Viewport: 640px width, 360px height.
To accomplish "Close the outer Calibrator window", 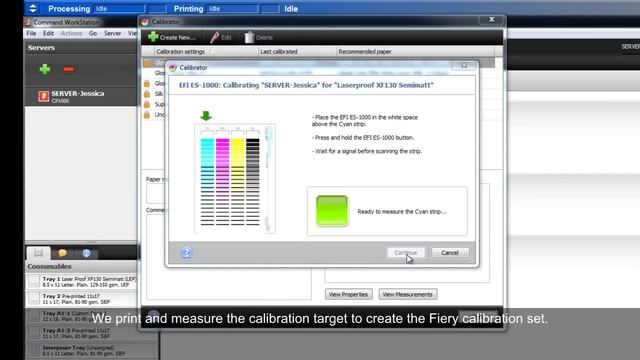I will (x=492, y=20).
